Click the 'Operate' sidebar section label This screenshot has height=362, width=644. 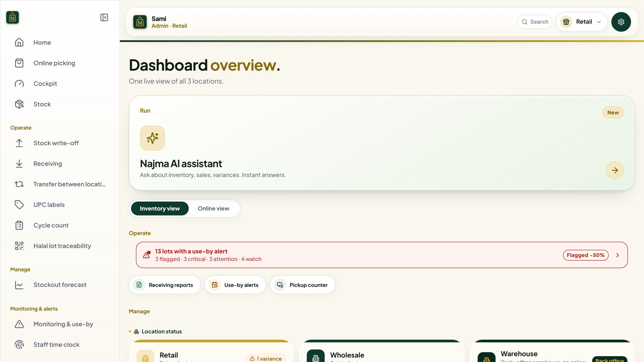(x=21, y=128)
